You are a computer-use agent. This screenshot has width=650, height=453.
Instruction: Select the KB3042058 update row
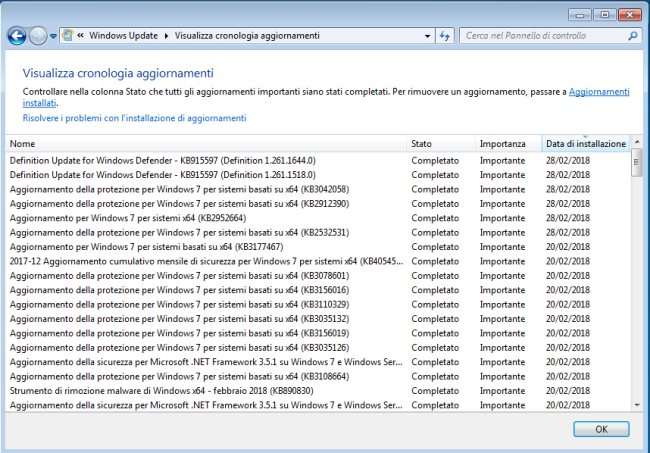point(317,189)
